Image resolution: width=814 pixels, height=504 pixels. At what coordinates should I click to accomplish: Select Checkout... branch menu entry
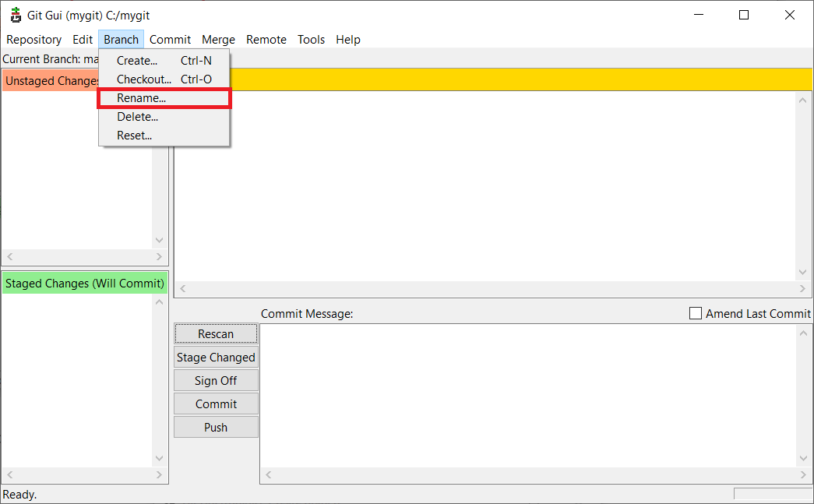[143, 79]
